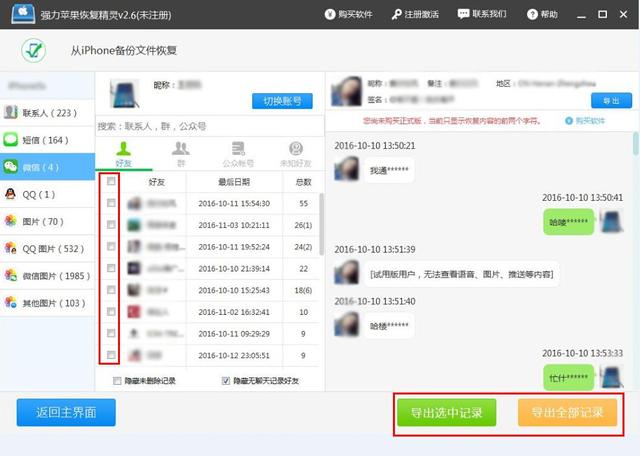Check the row dated 2016-10-10 15:25:43
Viewport: 640px width, 456px height.
click(111, 289)
